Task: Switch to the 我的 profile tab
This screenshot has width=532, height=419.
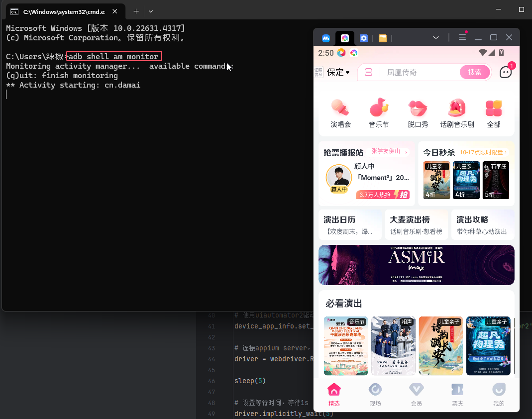Action: [499, 395]
